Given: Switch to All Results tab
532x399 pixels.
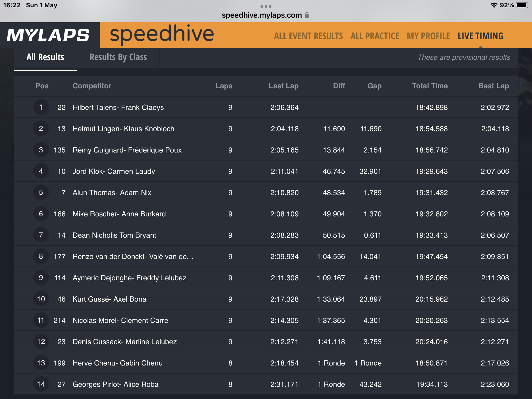Looking at the screenshot, I should 45,57.
